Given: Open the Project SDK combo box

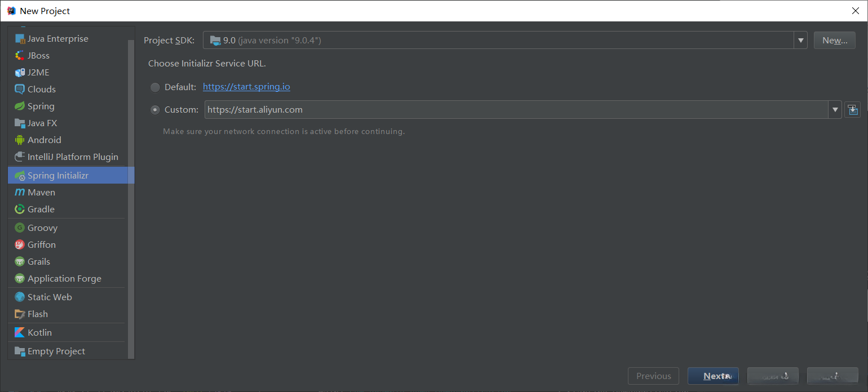Looking at the screenshot, I should tap(498, 41).
